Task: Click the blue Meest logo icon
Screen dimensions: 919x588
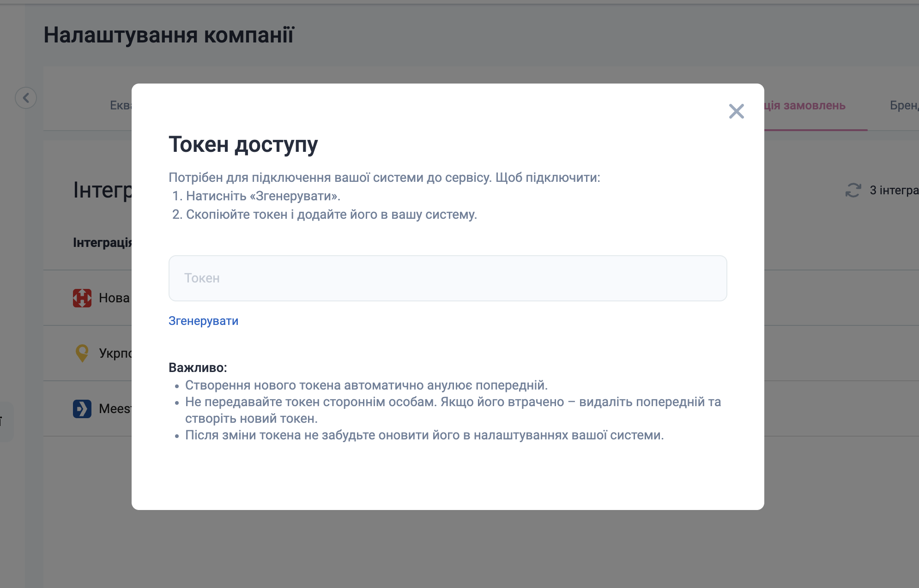Action: [x=82, y=408]
